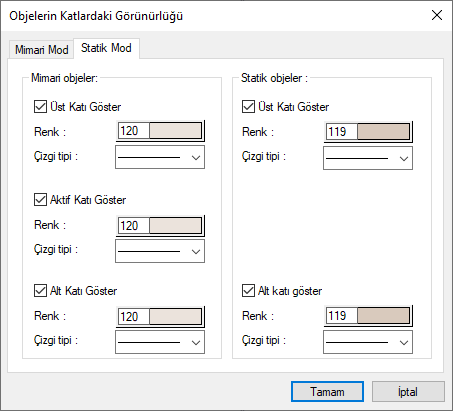
Task: Select the Statik Alt kat color swatch
Action: (383, 315)
